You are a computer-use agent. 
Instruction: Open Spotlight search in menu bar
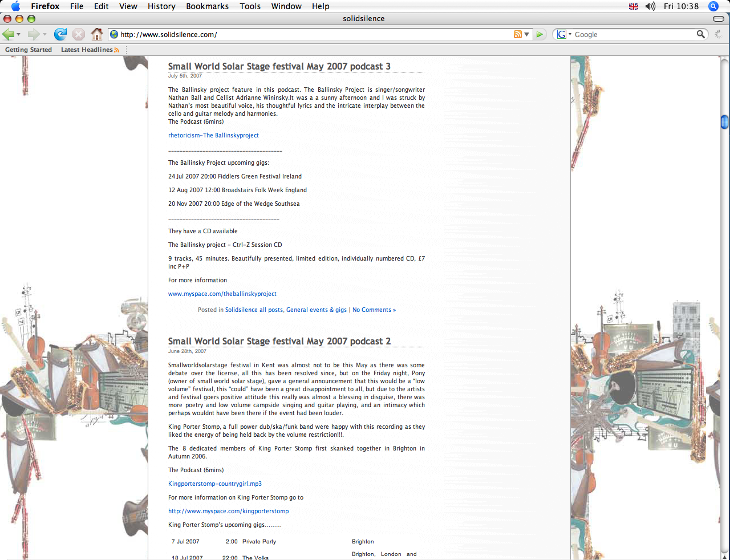click(713, 6)
